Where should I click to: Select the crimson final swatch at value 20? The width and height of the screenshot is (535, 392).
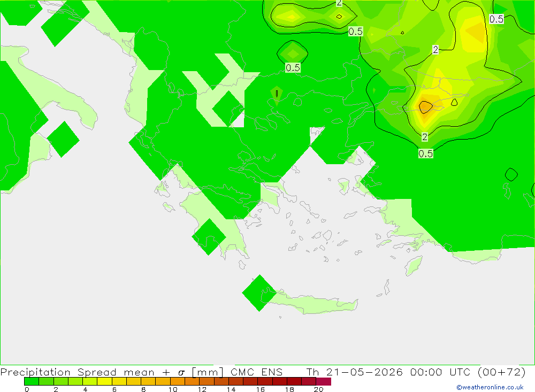click(324, 381)
